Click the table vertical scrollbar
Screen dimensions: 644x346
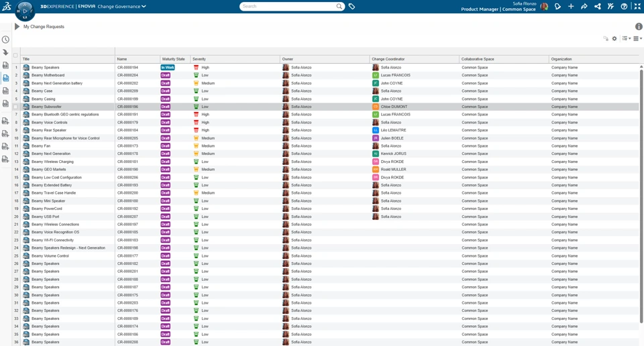point(641,195)
